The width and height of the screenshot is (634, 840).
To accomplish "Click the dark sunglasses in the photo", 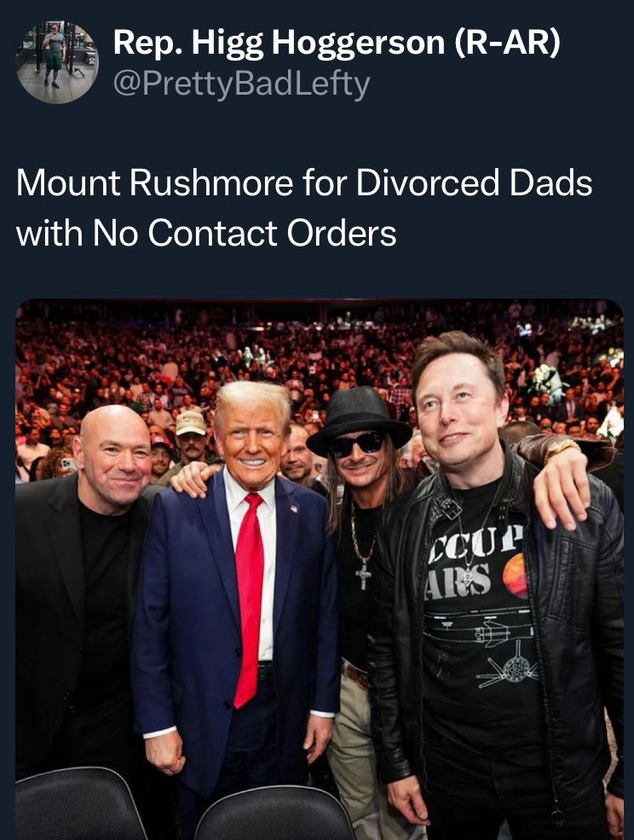I will pos(357,444).
